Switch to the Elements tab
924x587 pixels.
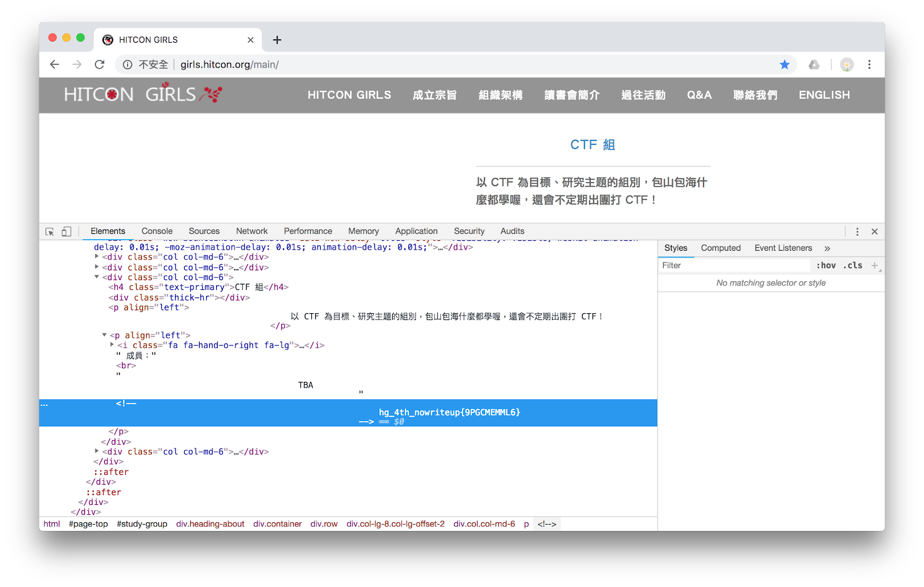[x=108, y=231]
